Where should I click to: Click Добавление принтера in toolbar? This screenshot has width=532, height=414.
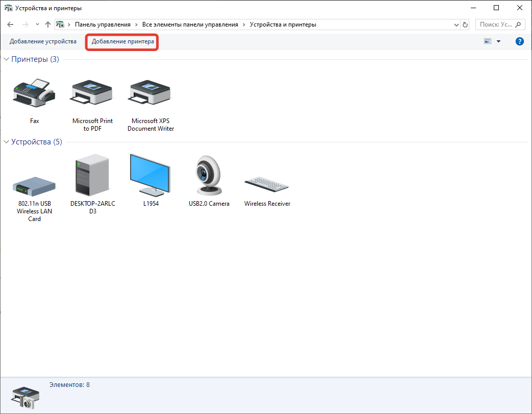pos(122,41)
